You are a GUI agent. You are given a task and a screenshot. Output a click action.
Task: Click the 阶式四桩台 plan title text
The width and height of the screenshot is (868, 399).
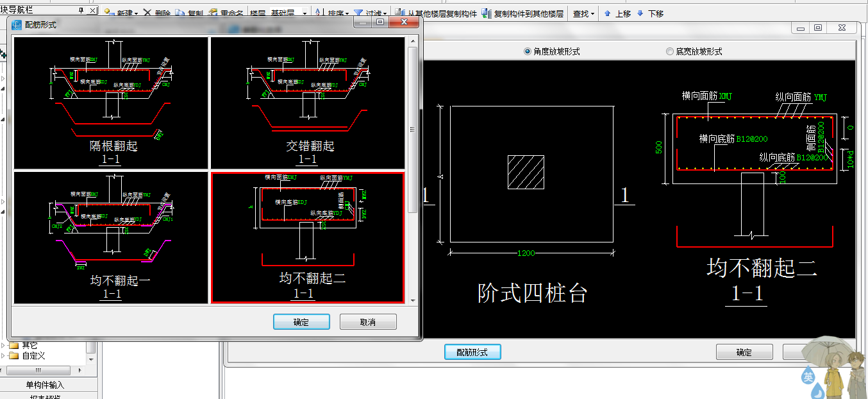(533, 293)
